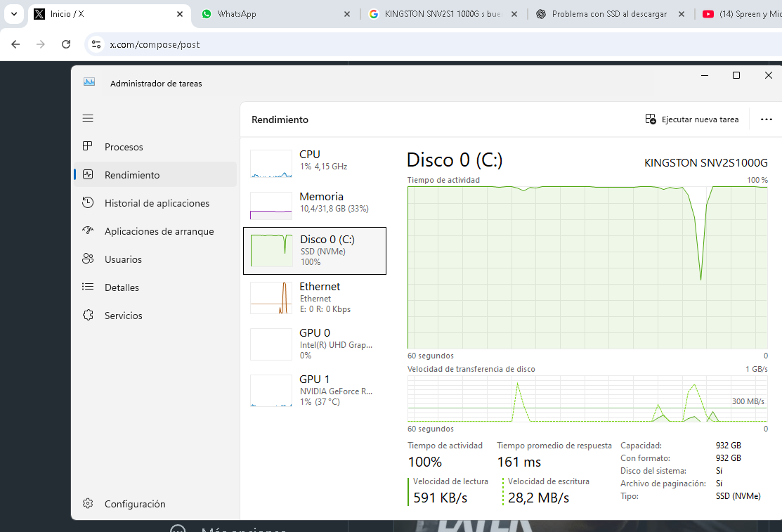Image resolution: width=782 pixels, height=532 pixels.
Task: Switch to Problema con SSD al descargar tab
Action: (610, 14)
